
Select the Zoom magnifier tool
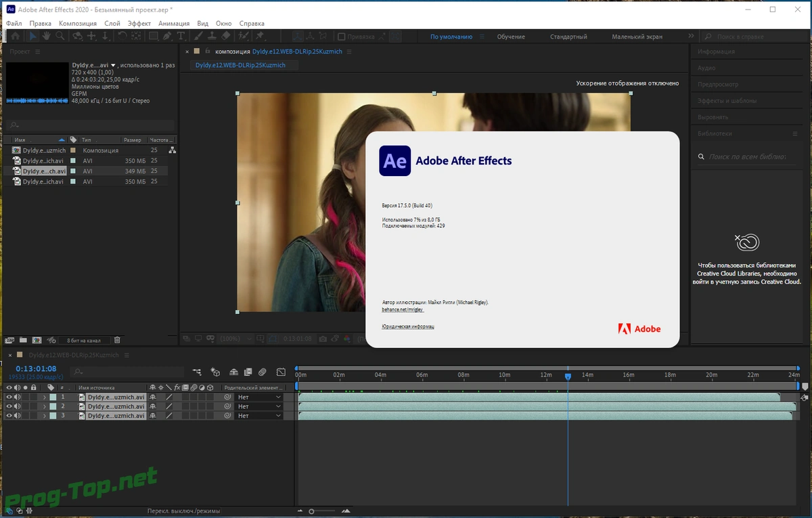click(x=60, y=36)
